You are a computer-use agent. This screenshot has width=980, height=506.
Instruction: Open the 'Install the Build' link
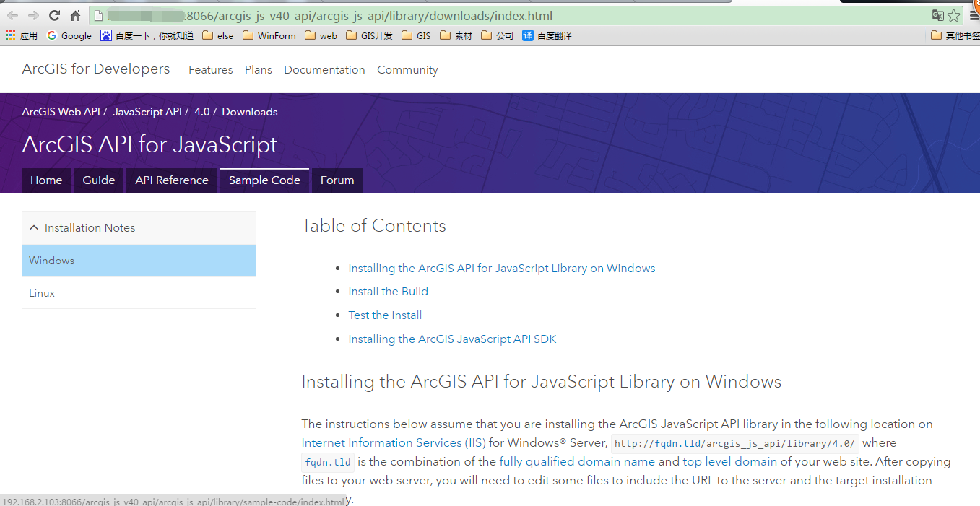[388, 292]
